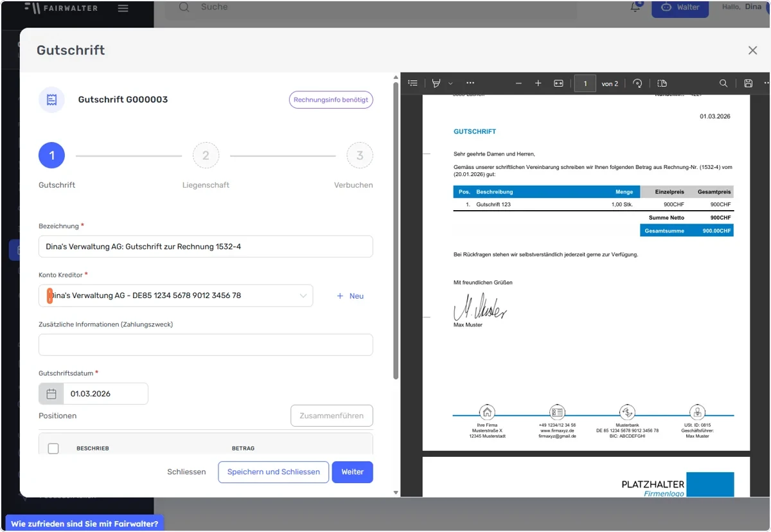The width and height of the screenshot is (771, 532).
Task: Proceed with the Weiter button
Action: click(x=352, y=472)
